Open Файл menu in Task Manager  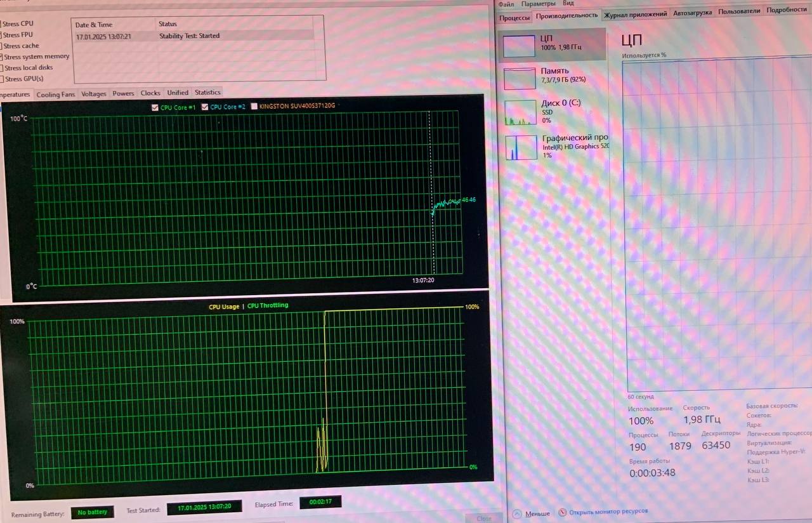[506, 3]
